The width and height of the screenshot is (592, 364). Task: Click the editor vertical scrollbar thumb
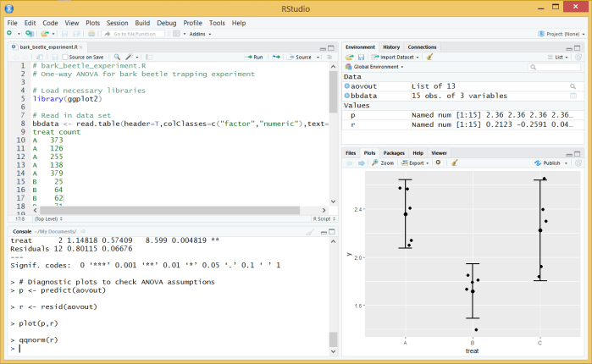tap(333, 91)
